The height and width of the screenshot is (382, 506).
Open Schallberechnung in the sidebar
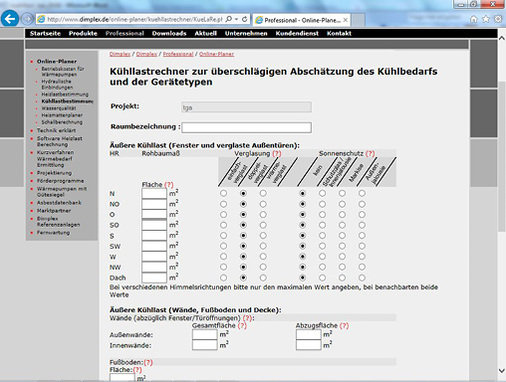tap(62, 122)
